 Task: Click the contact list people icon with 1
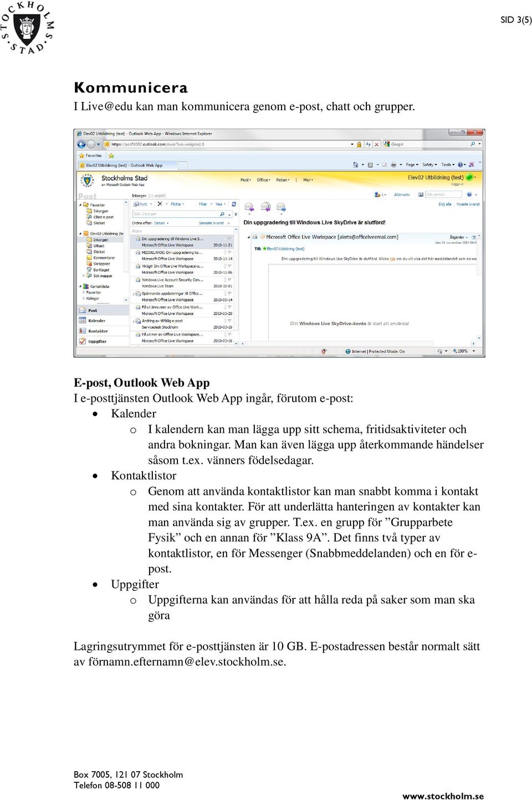[378, 194]
